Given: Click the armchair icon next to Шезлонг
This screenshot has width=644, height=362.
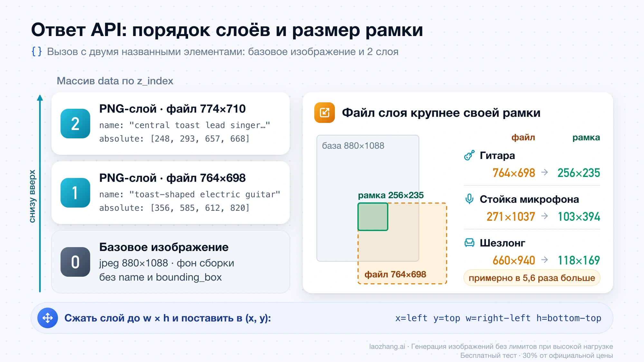Looking at the screenshot, I should point(469,243).
